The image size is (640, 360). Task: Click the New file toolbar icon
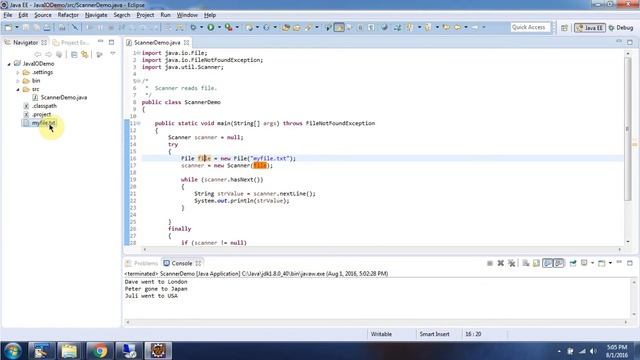tap(8, 27)
